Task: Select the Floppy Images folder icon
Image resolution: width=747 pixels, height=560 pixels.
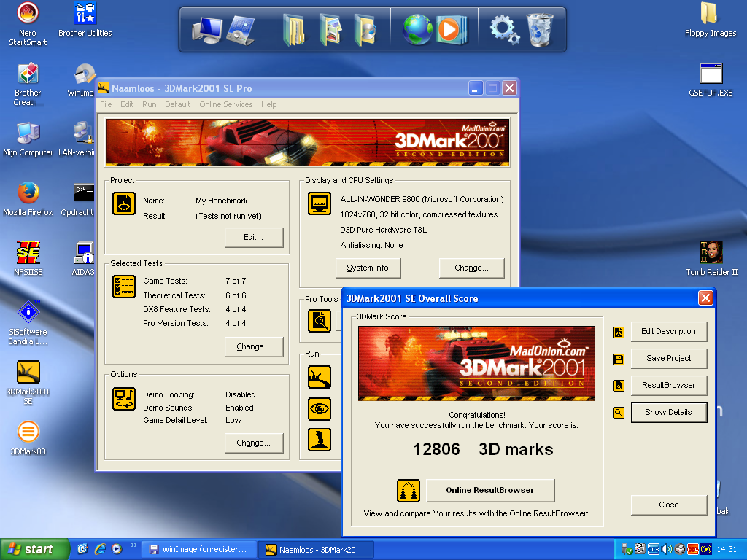Action: pos(711,20)
